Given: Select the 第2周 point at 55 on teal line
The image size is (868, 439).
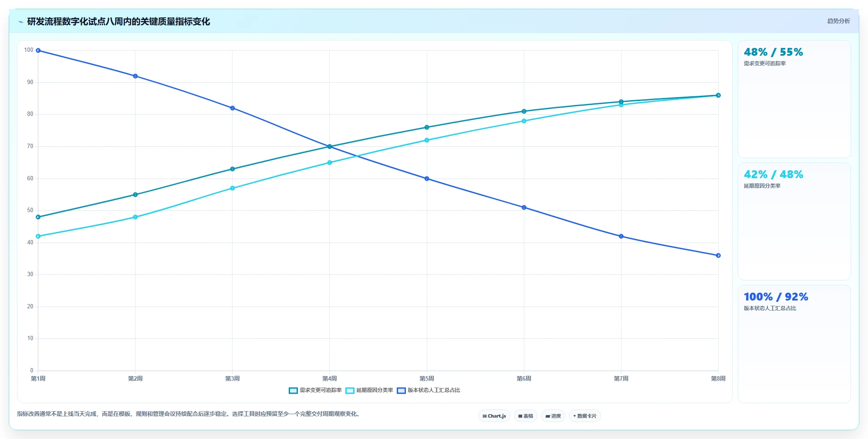Looking at the screenshot, I should coord(135,195).
